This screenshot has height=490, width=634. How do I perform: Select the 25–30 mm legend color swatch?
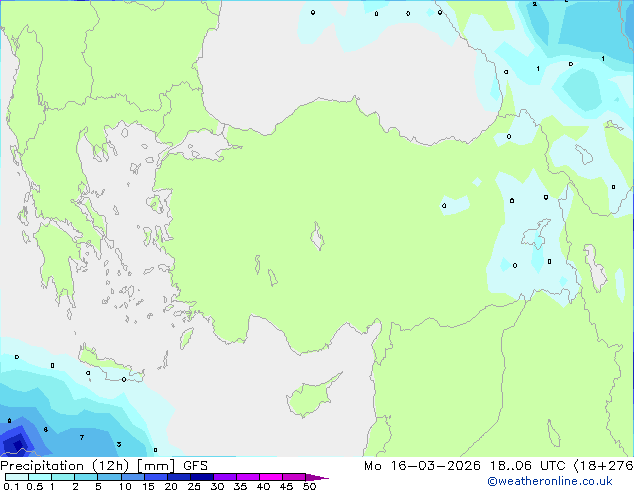pyautogui.click(x=201, y=477)
